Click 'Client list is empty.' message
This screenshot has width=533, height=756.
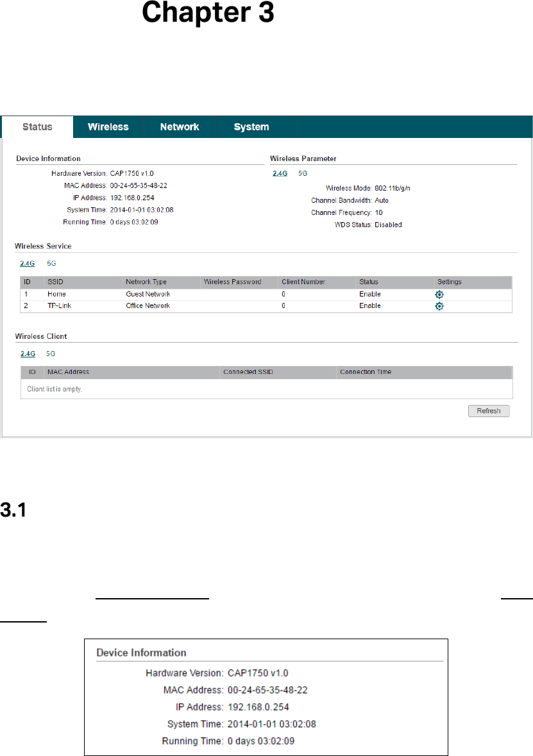pyautogui.click(x=55, y=389)
